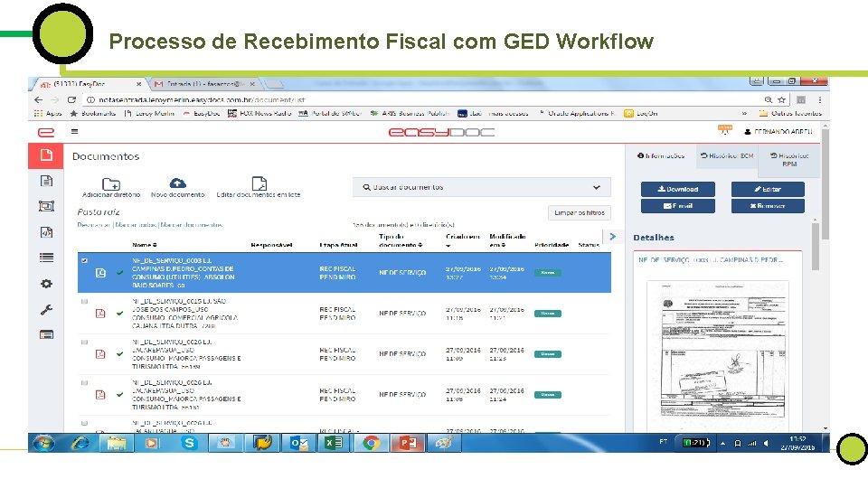Click the Editar button

(x=768, y=189)
